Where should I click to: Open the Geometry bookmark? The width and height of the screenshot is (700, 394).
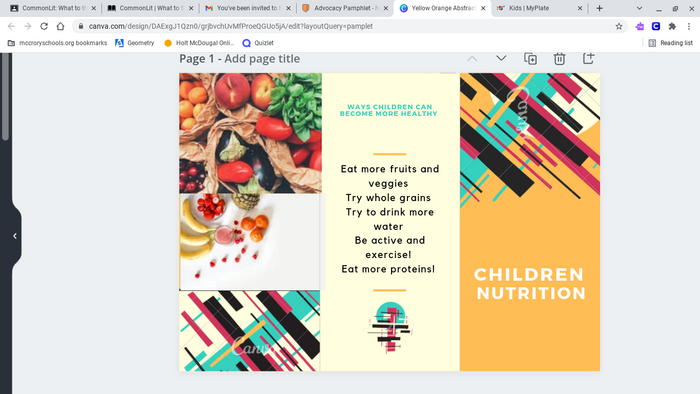[135, 43]
